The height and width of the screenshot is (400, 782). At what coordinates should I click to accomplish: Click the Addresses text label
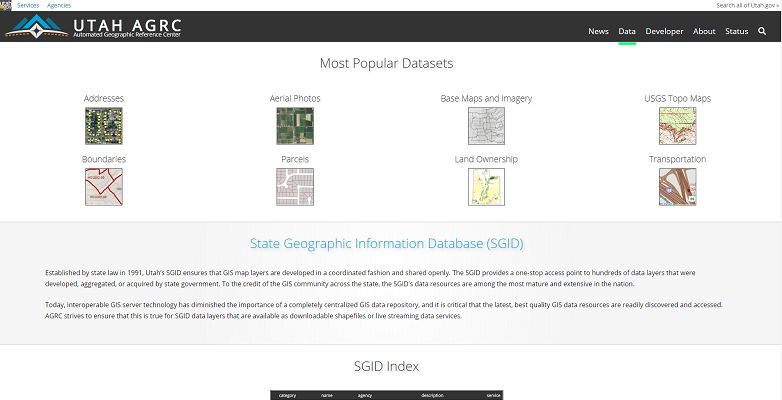point(104,98)
